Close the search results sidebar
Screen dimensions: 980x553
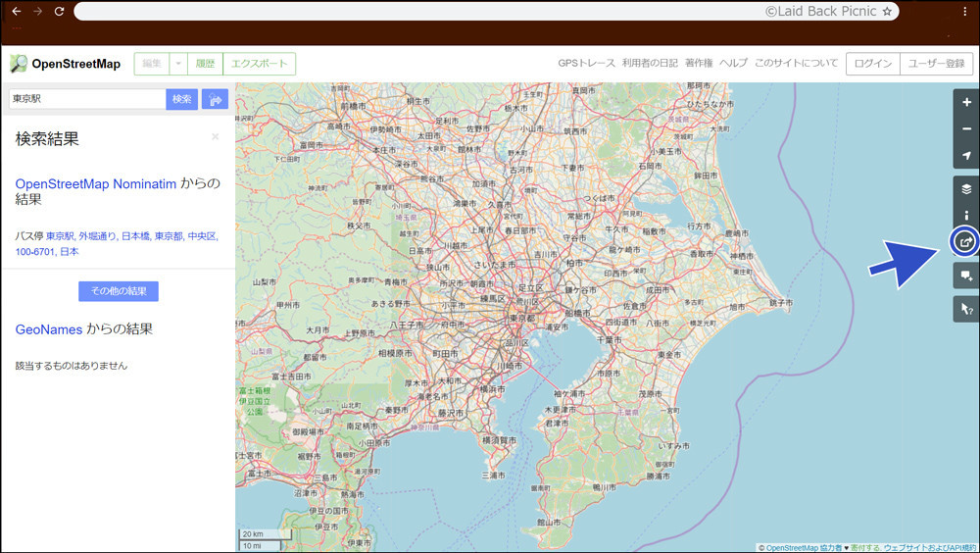[x=215, y=136]
